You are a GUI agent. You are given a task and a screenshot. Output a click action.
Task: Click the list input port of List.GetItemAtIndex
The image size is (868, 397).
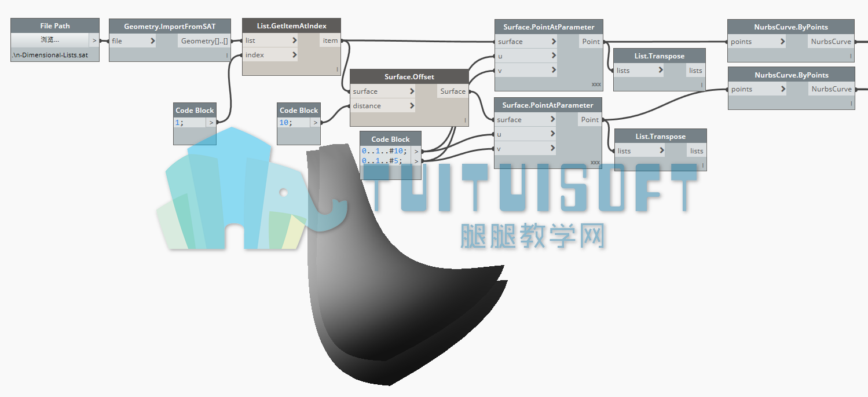pyautogui.click(x=271, y=41)
